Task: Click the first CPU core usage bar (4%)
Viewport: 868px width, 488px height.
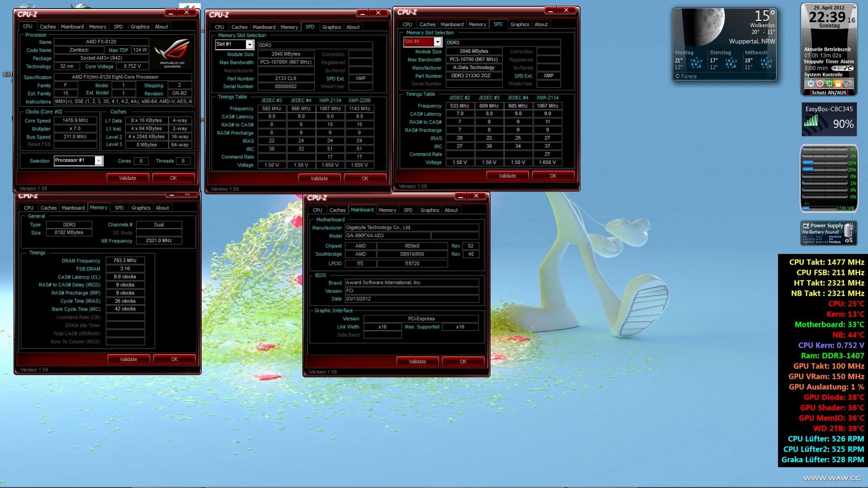Action: click(x=825, y=149)
